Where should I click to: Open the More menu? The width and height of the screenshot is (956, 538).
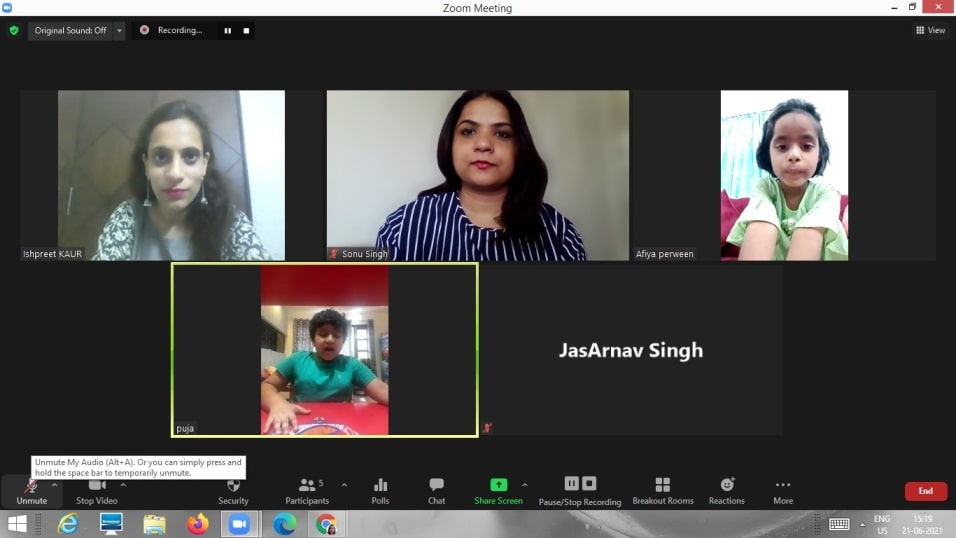click(783, 486)
